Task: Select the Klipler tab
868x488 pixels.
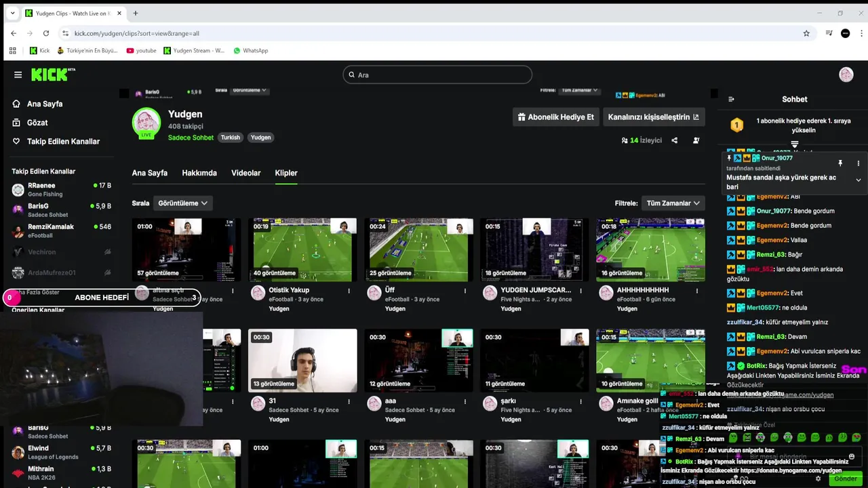Action: coord(286,173)
